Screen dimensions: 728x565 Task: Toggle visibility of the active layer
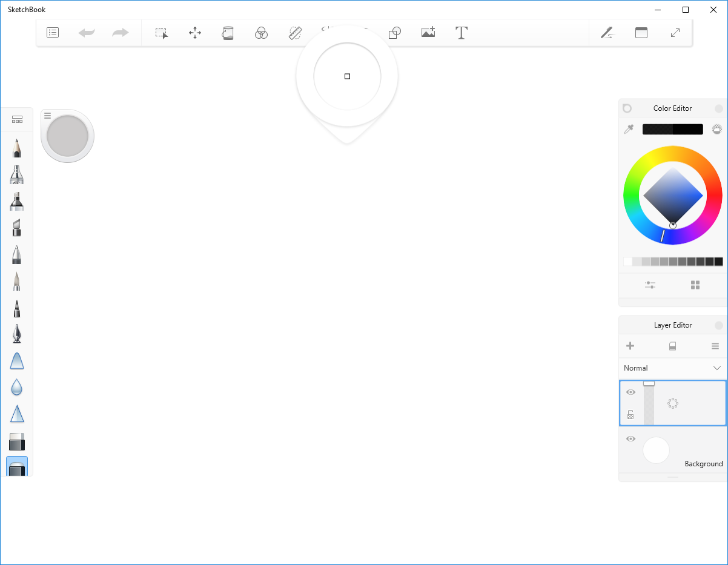pyautogui.click(x=630, y=392)
